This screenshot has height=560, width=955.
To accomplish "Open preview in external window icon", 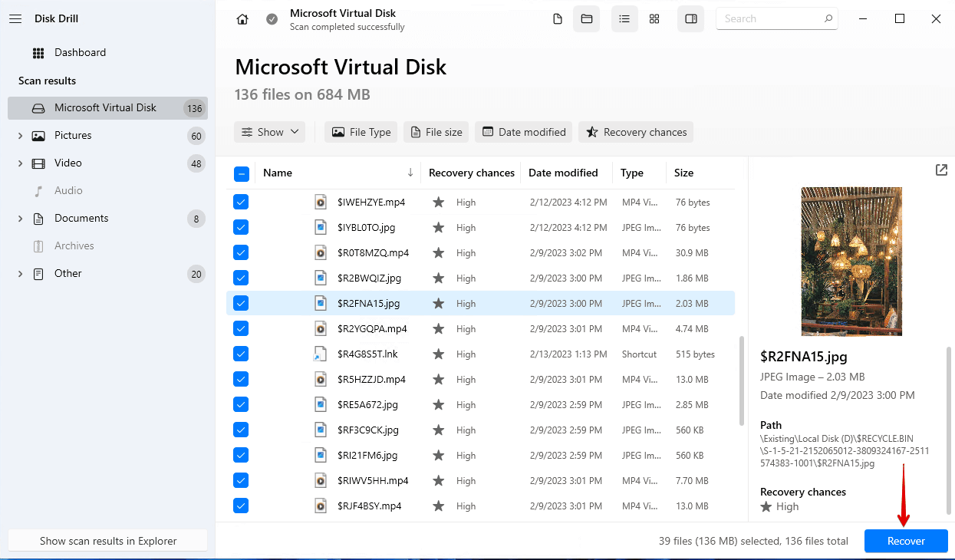I will pos(941,170).
